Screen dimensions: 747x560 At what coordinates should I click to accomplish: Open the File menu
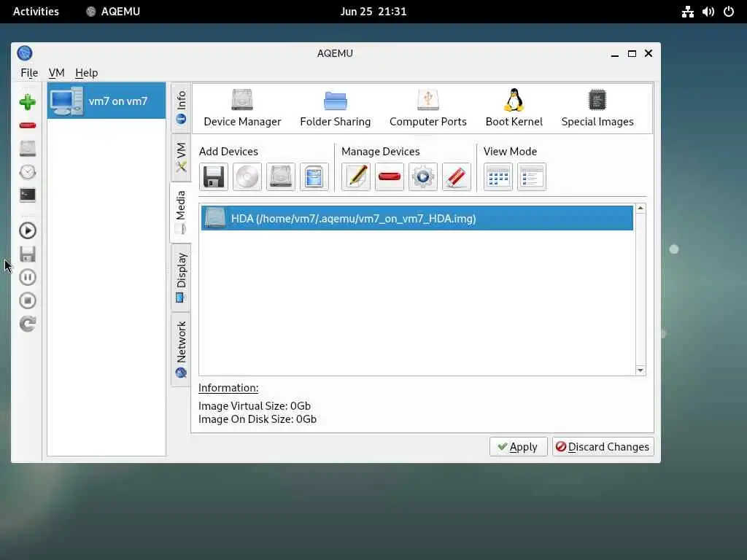29,73
